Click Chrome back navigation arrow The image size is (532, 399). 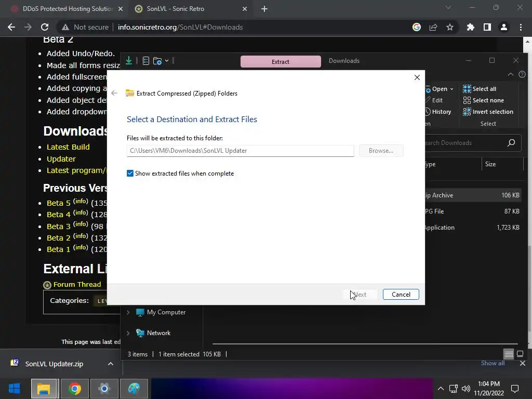click(11, 27)
